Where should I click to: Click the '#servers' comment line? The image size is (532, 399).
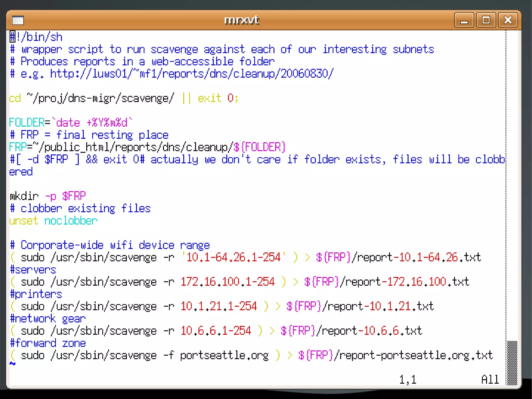[33, 270]
